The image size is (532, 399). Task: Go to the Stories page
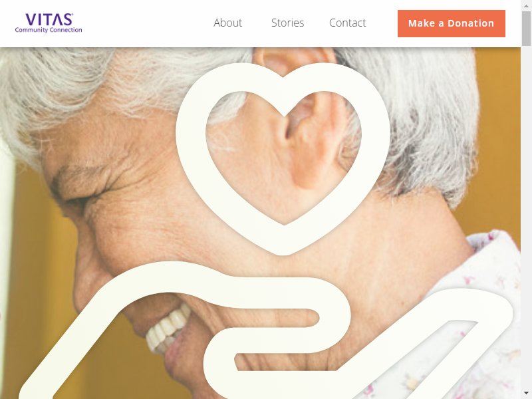287,23
